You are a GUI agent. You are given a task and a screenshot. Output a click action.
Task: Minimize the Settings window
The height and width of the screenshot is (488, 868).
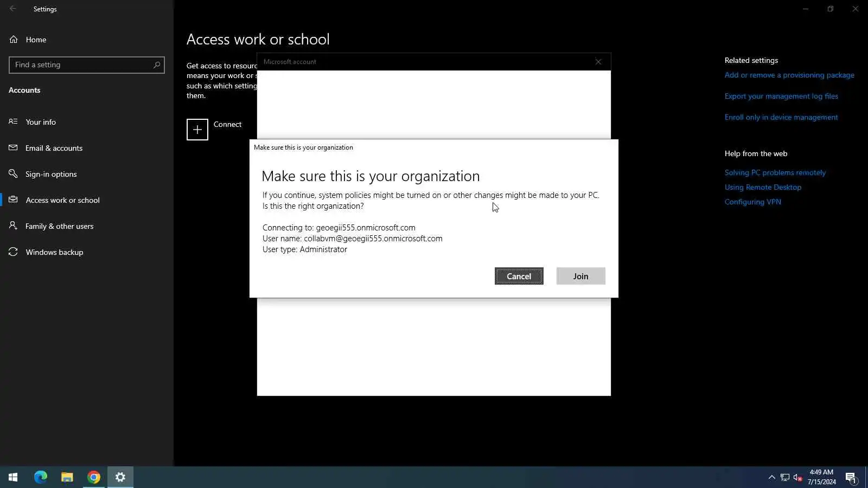click(x=806, y=9)
